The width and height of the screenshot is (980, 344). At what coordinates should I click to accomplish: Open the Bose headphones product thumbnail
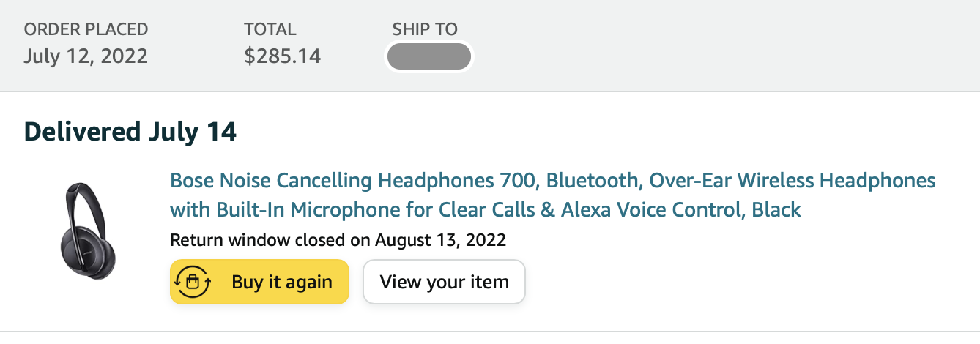click(x=88, y=231)
